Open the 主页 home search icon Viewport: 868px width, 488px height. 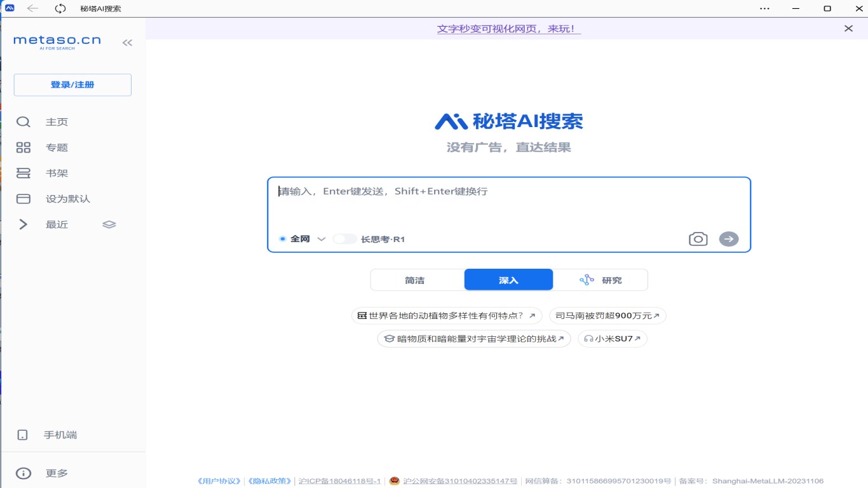[x=23, y=122]
